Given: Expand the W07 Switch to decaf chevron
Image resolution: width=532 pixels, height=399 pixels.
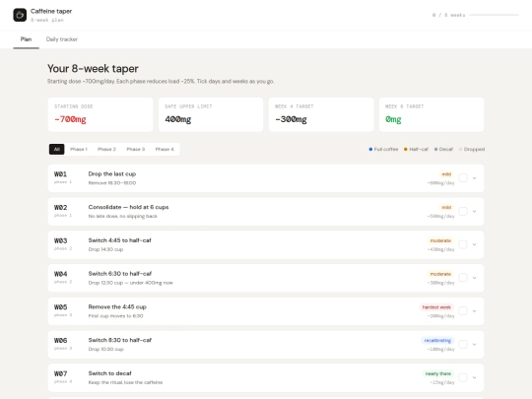Looking at the screenshot, I should (474, 377).
